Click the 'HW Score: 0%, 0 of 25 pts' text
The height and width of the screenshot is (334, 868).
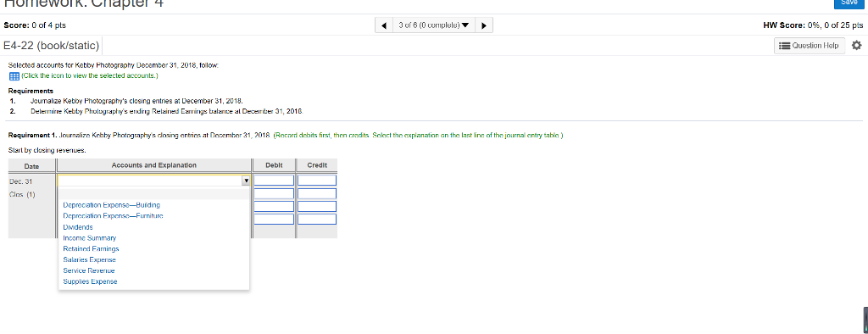[813, 25]
